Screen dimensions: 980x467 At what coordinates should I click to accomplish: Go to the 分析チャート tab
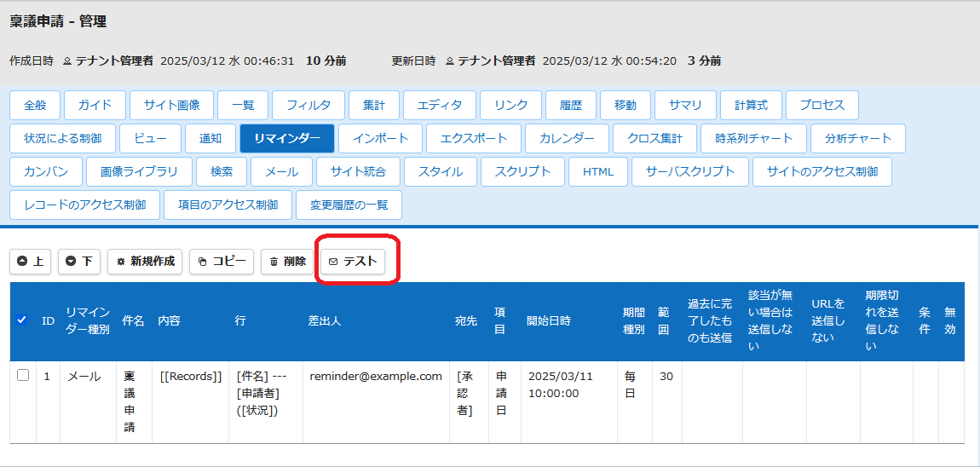click(x=858, y=138)
